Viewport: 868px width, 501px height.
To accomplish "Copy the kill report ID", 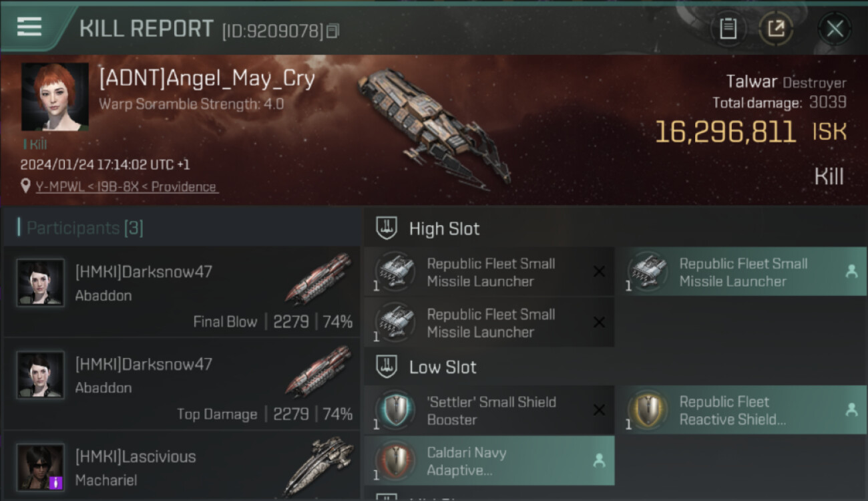I will coord(332,31).
